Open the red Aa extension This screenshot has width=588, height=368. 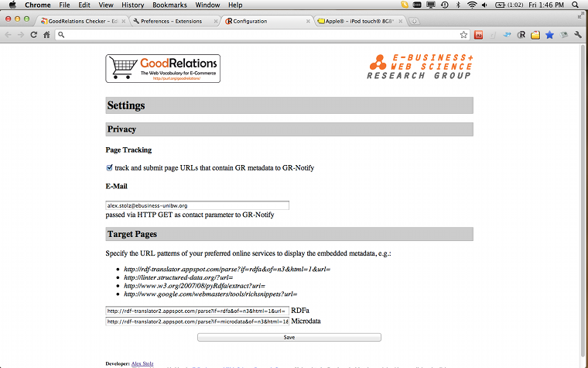click(478, 35)
